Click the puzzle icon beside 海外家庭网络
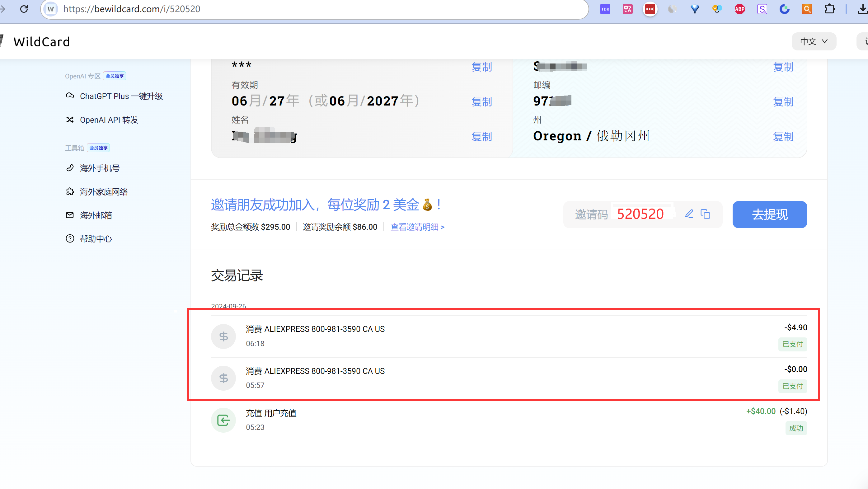Screen dimensions: 868x489 point(70,191)
